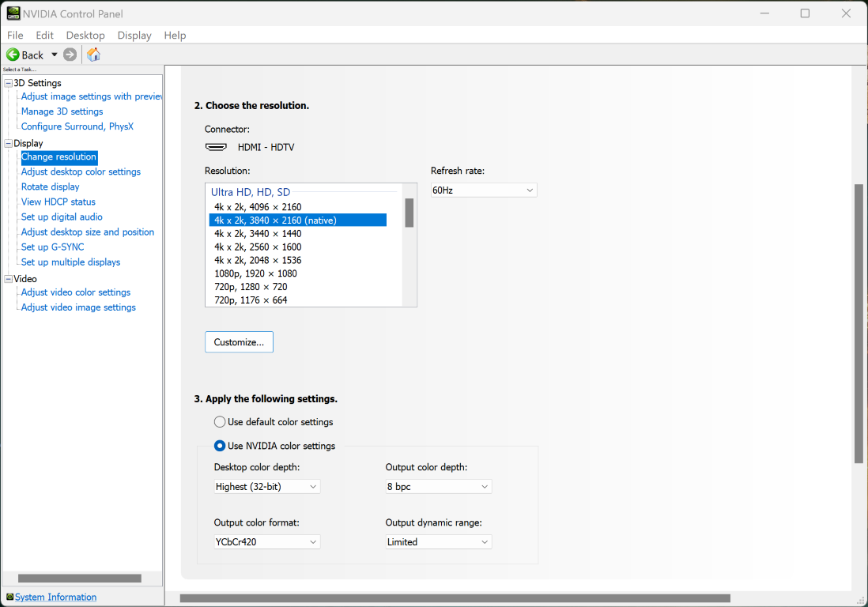868x607 pixels.
Task: Click the main panel vertical scrollbar thumb
Action: point(859,324)
